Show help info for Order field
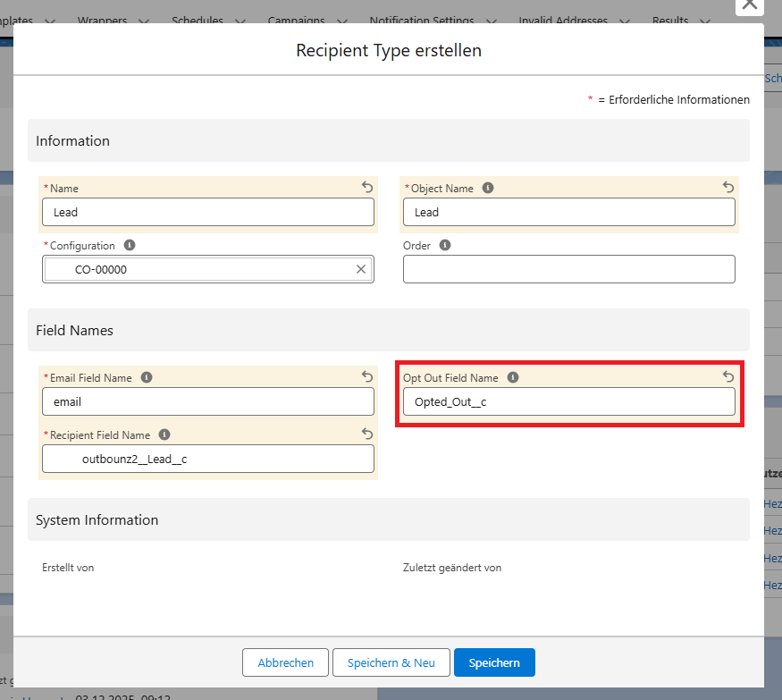Viewport: 782px width, 700px height. click(445, 245)
